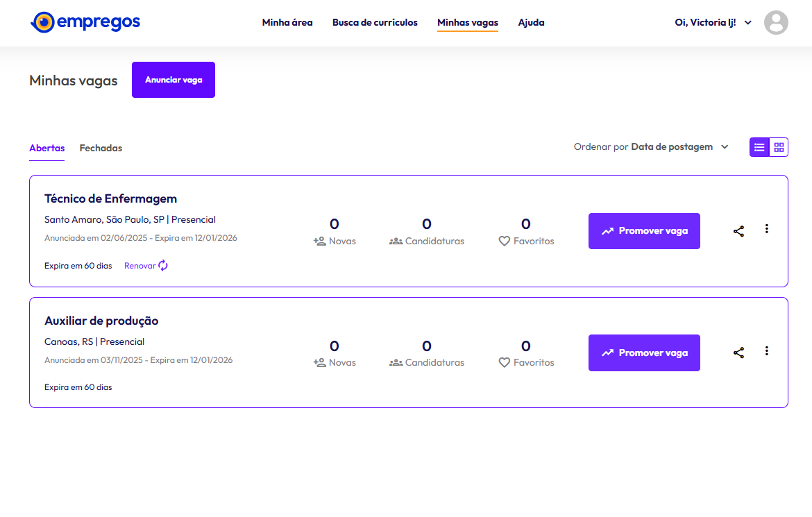This screenshot has width=812, height=517.
Task: Open the Auxiliar de produção job title
Action: [x=101, y=321]
